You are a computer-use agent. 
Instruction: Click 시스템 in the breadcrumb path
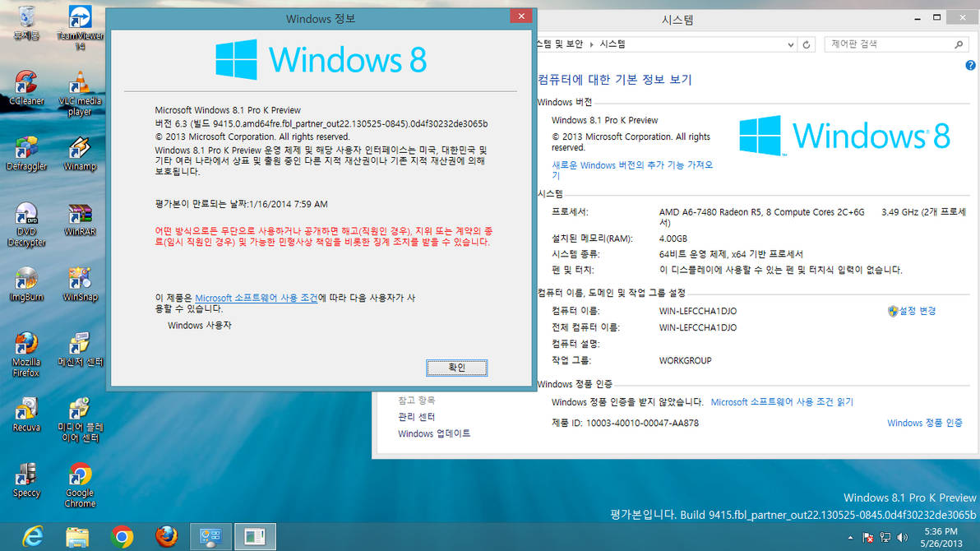coord(612,44)
